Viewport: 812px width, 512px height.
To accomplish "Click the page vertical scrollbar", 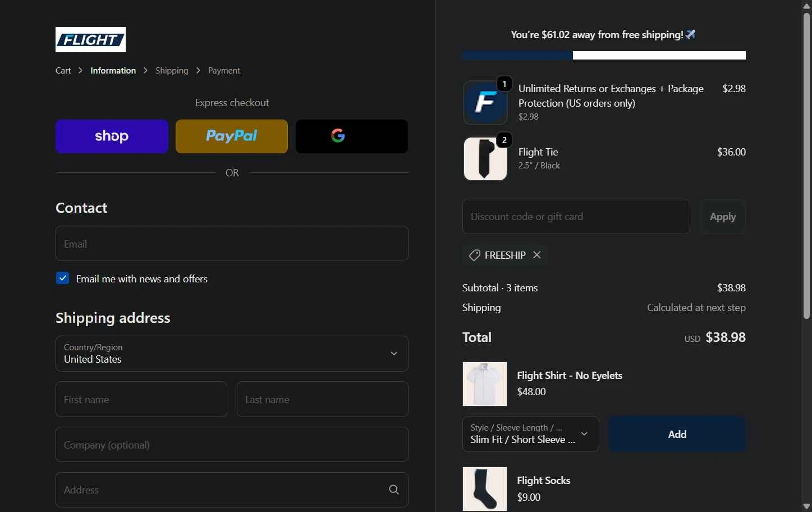I will 806,166.
